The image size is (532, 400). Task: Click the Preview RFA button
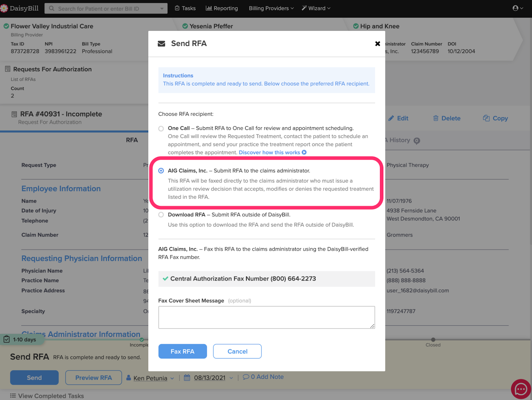93,378
